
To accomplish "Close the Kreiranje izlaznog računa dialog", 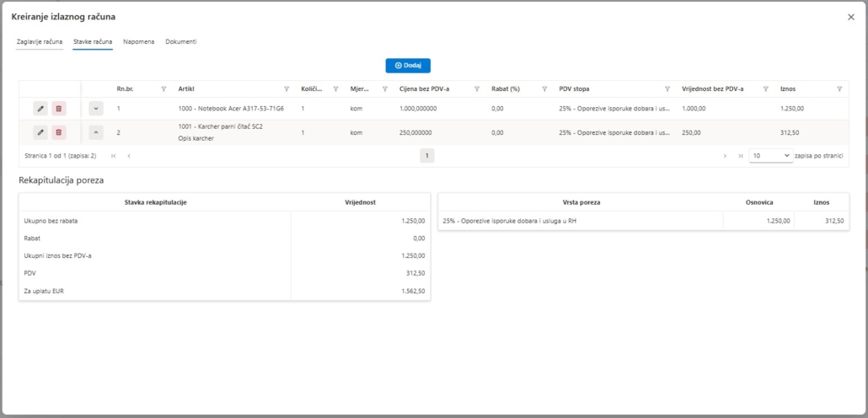I will (x=850, y=17).
